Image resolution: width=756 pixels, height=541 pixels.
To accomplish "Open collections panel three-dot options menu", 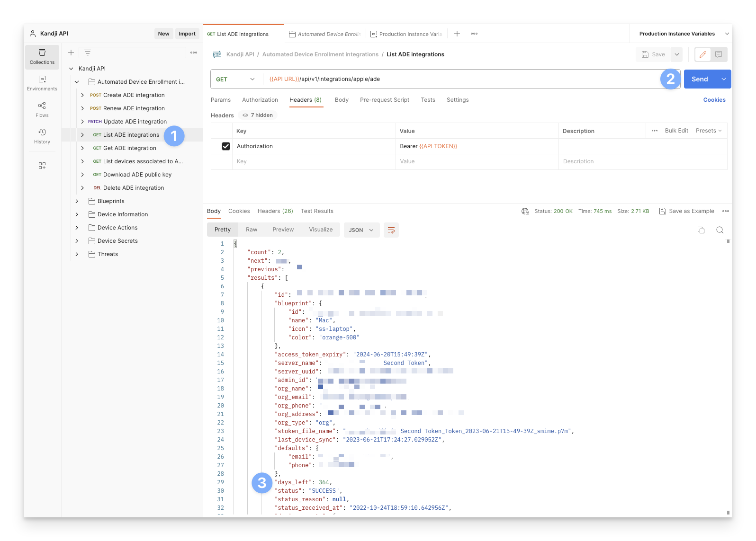I will click(x=194, y=53).
